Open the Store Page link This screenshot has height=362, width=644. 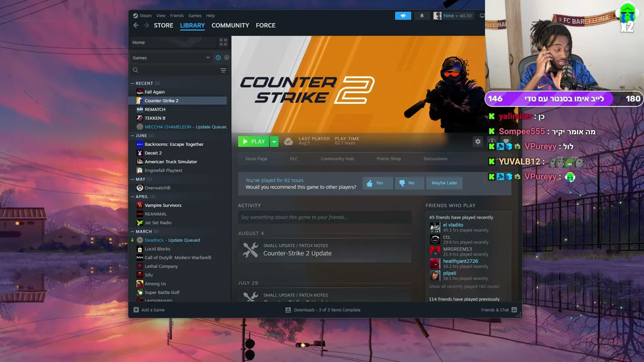pos(256,159)
